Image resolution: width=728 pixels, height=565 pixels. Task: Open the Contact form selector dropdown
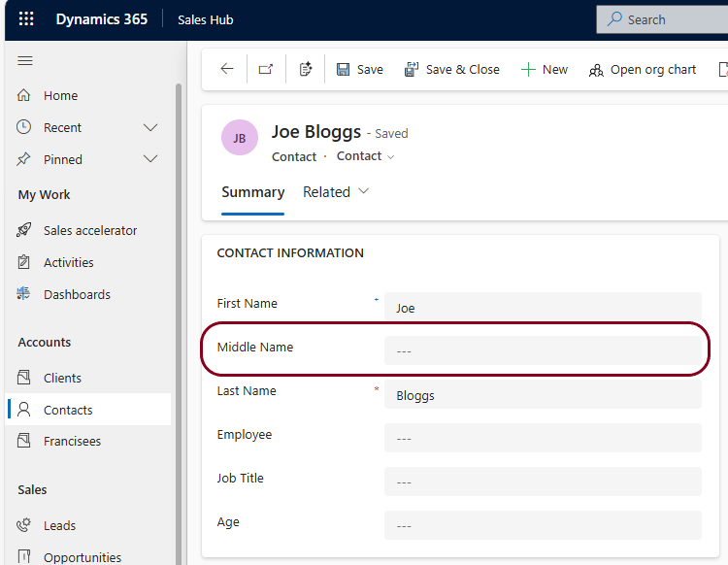(x=365, y=156)
